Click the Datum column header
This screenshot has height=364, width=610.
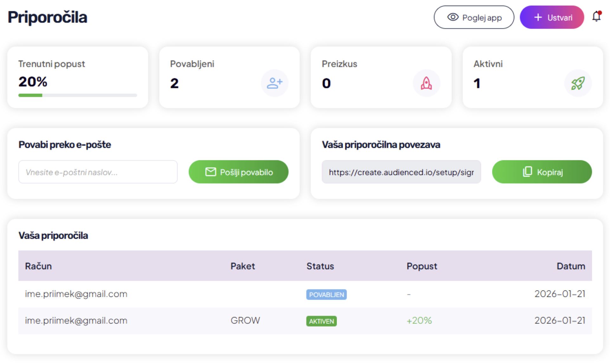571,266
